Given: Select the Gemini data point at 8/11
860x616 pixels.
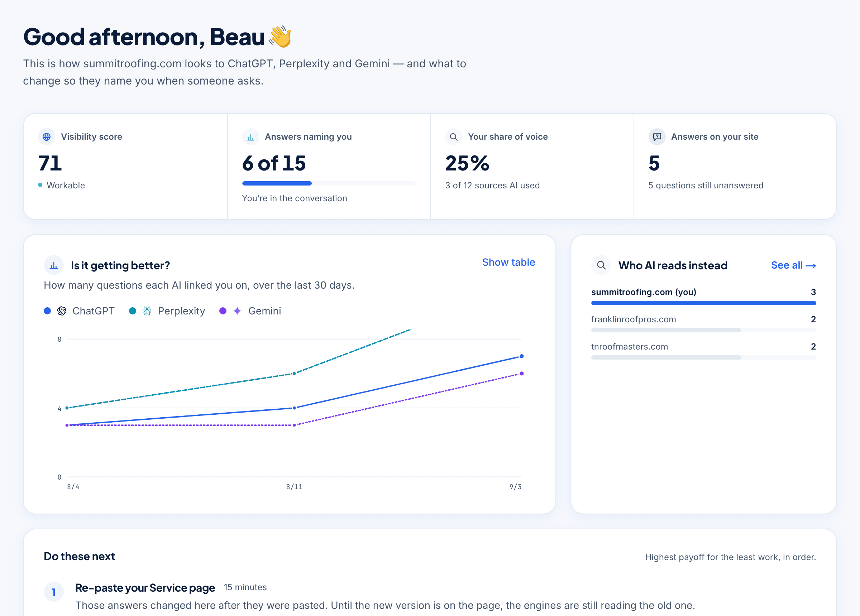Looking at the screenshot, I should 294,425.
